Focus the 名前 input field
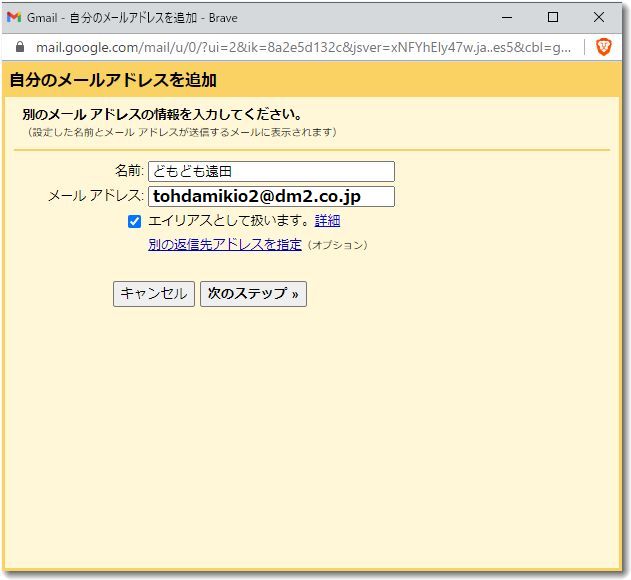Image resolution: width=631 pixels, height=580 pixels. click(x=271, y=171)
